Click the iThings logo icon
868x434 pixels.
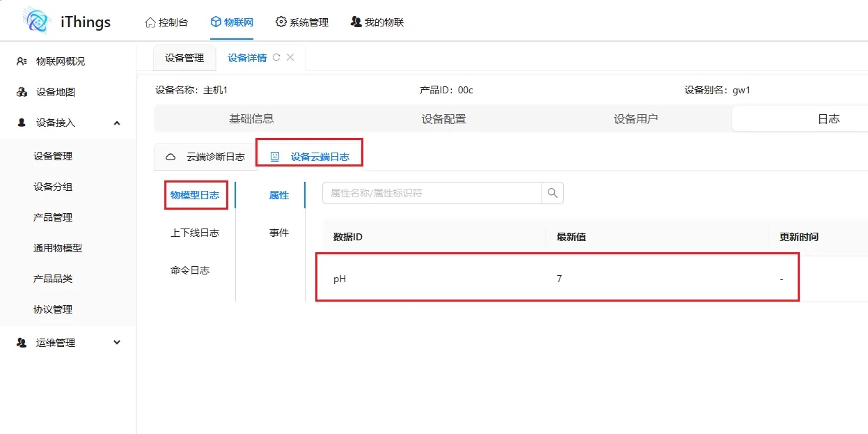coord(37,21)
